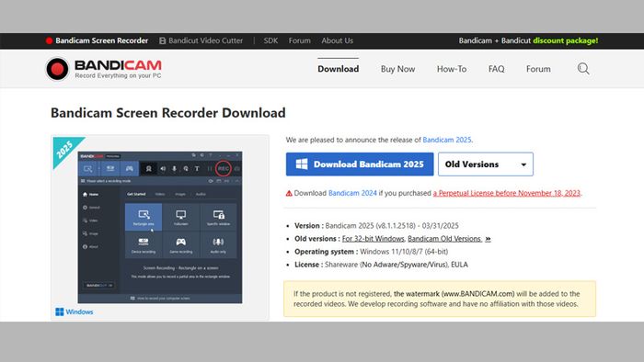644x362 pixels.
Task: Open the Bandicam 2025 announcement link
Action: 447,140
